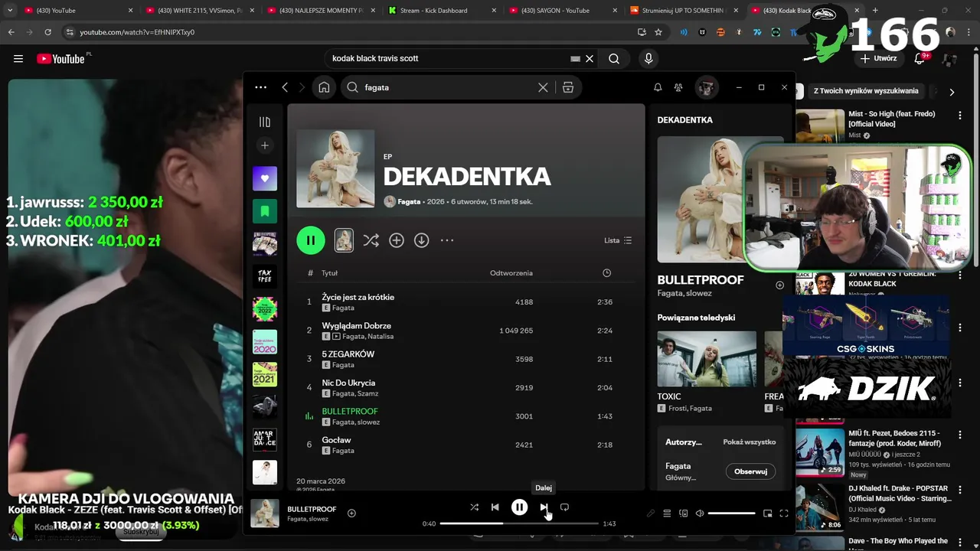Open the queue in player bar

667,514
